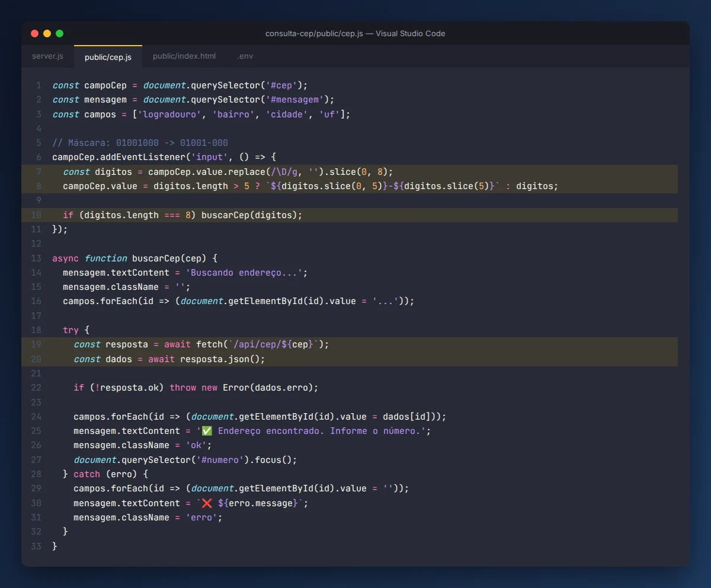Click the 'erro' class string on line 31
711x588 pixels.
(x=201, y=517)
